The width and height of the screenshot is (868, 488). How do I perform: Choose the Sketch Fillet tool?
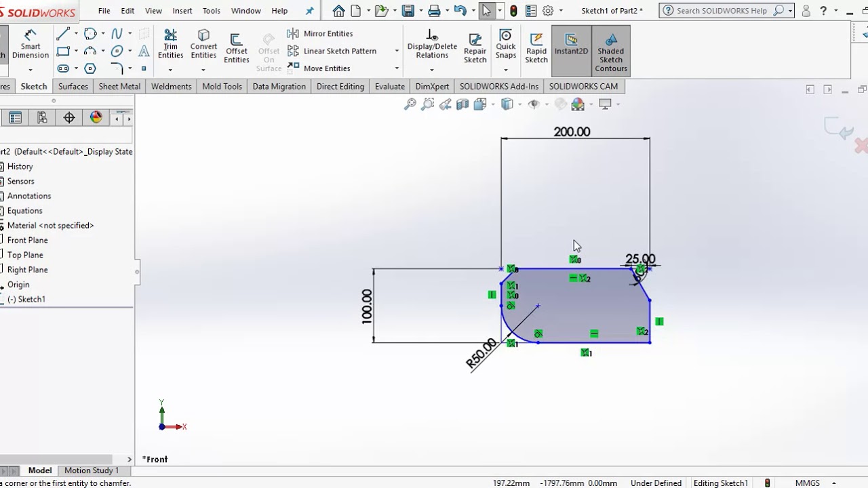(117, 68)
